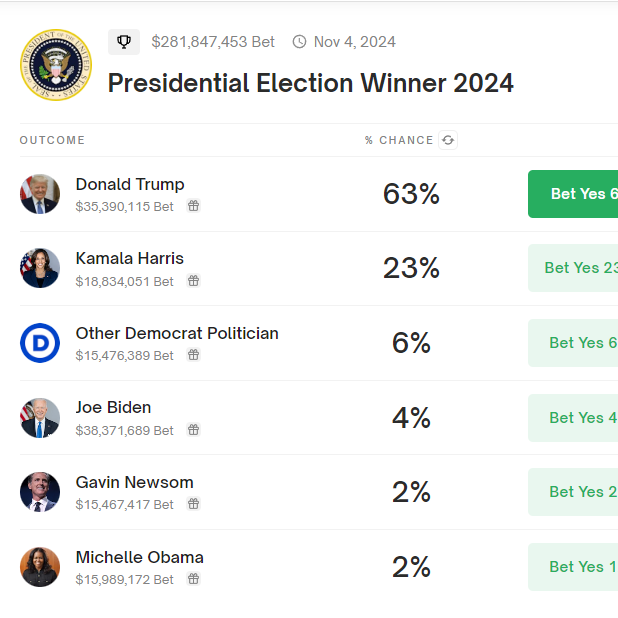Bet Yes on Kamala Harris
Screen dimensions: 618x618
coord(573,268)
